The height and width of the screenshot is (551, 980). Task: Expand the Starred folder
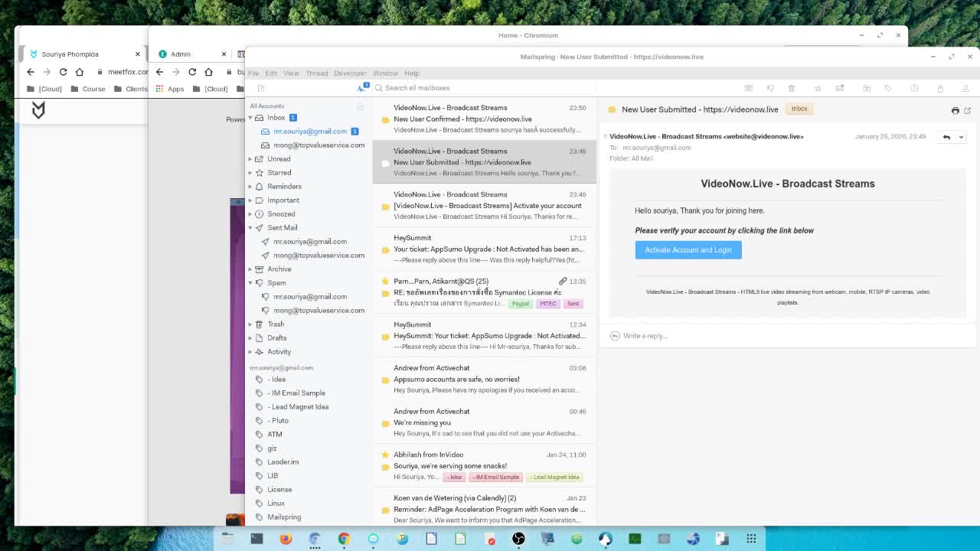pos(250,173)
